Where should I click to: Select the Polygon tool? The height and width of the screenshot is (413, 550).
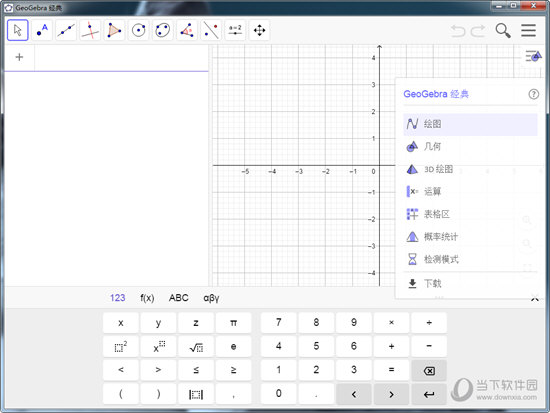[x=114, y=30]
